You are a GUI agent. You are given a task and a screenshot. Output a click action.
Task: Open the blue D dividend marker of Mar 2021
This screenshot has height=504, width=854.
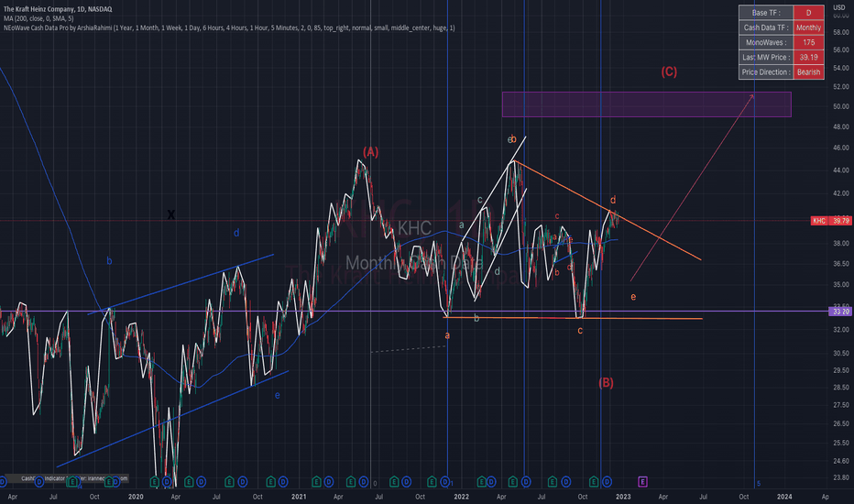328,482
